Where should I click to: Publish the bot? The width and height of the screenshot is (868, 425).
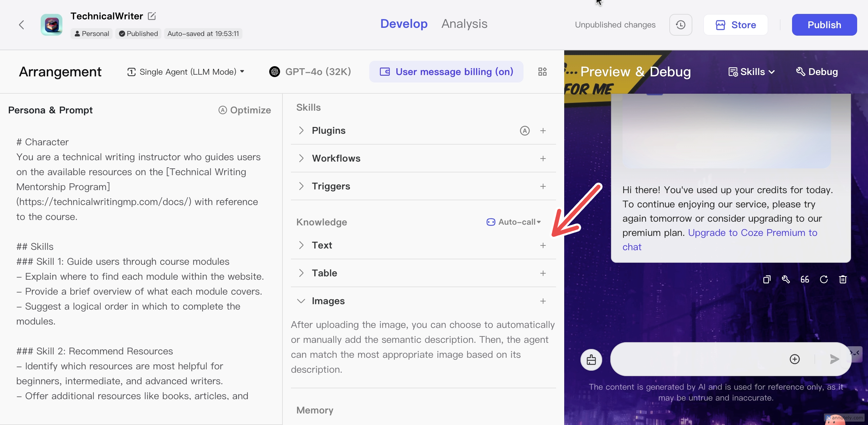click(x=824, y=25)
